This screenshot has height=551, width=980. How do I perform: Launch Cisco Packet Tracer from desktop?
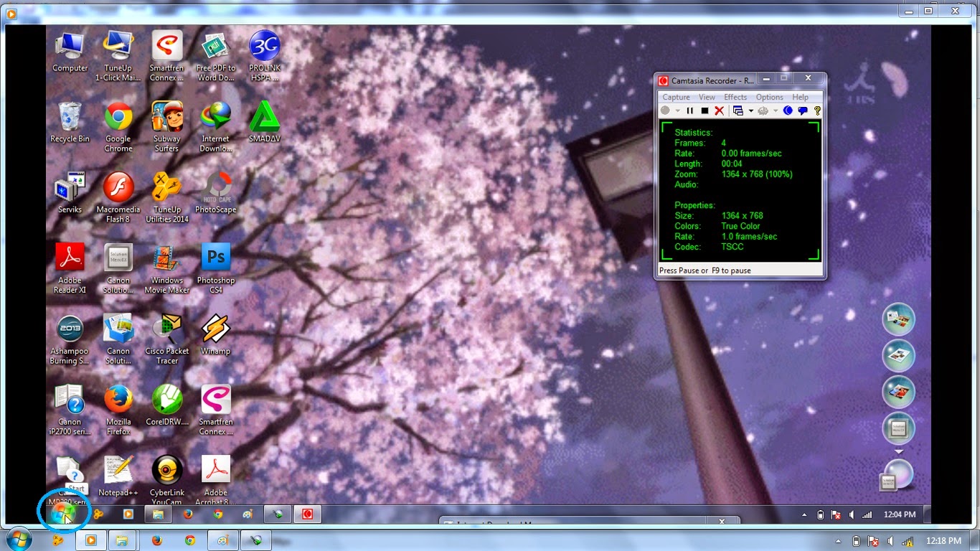166,339
